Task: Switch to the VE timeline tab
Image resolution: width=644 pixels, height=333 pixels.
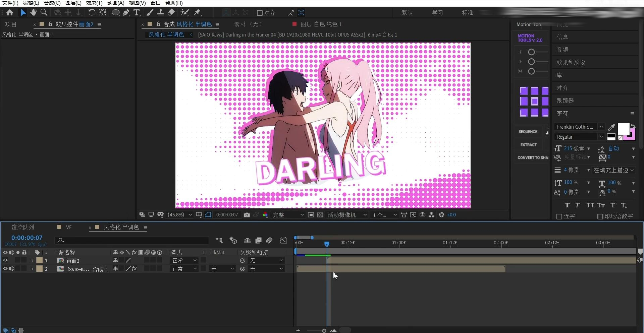Action: [x=69, y=227]
